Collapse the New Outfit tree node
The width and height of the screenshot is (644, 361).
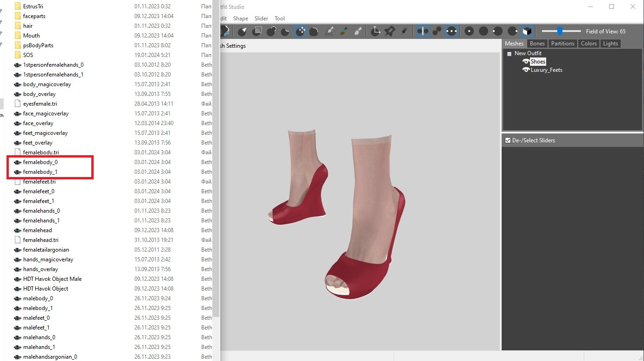point(509,54)
